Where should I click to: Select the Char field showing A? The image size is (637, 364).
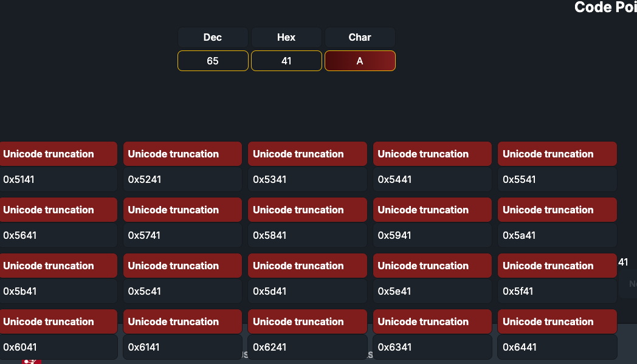pyautogui.click(x=360, y=61)
